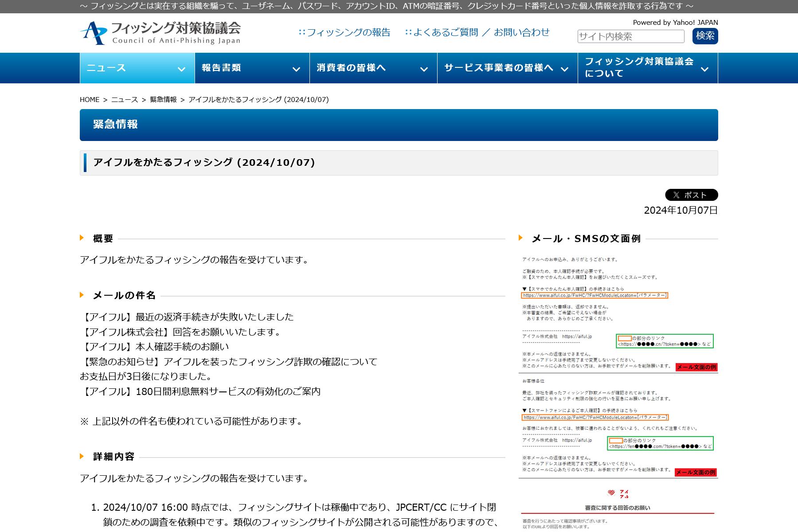
Task: Go to HOME in breadcrumb
Action: 90,100
